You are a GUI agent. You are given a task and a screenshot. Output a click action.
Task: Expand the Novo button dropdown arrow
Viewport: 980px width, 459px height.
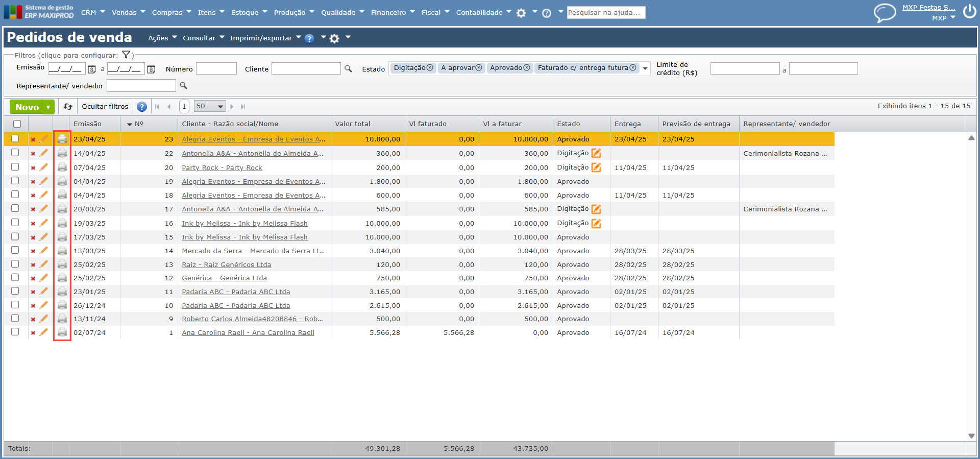coord(48,107)
